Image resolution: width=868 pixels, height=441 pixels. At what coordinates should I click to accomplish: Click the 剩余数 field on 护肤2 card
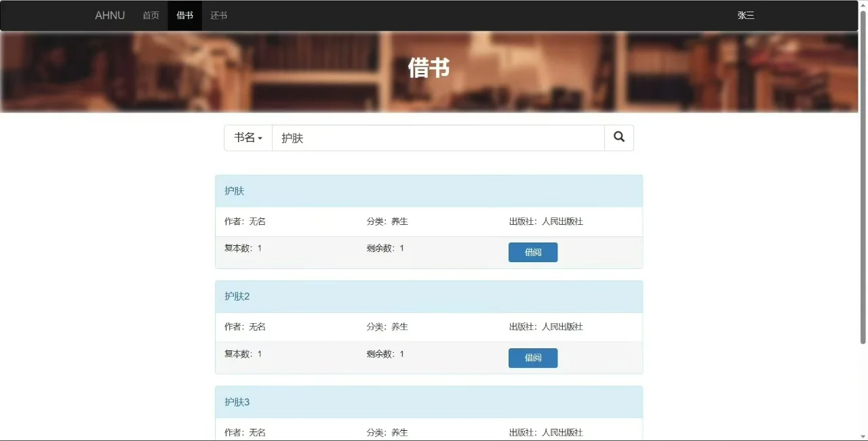385,353
